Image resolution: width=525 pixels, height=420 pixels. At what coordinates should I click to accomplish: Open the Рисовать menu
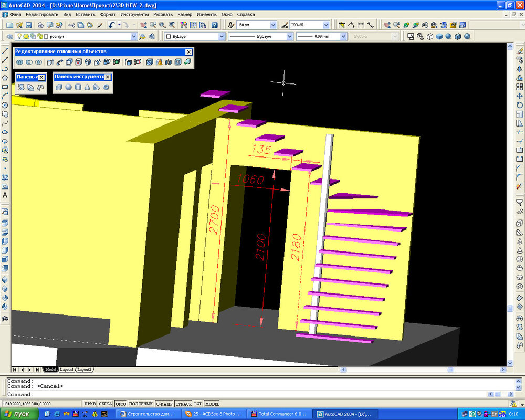(163, 14)
